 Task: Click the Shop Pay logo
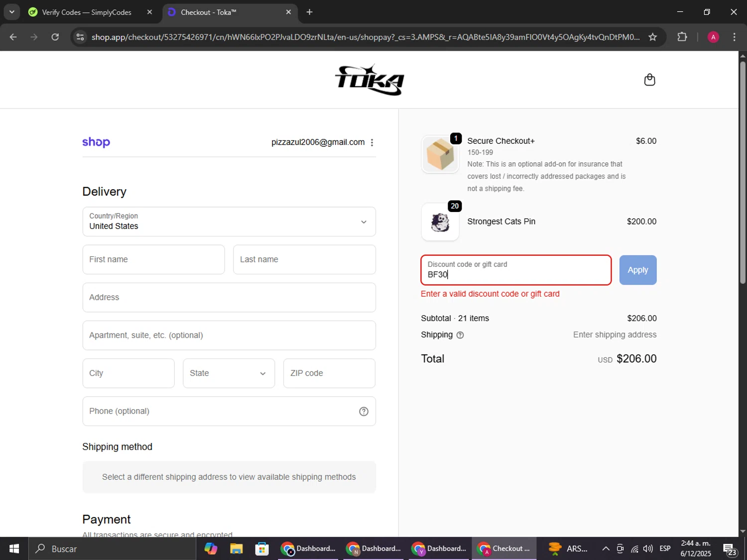(96, 142)
